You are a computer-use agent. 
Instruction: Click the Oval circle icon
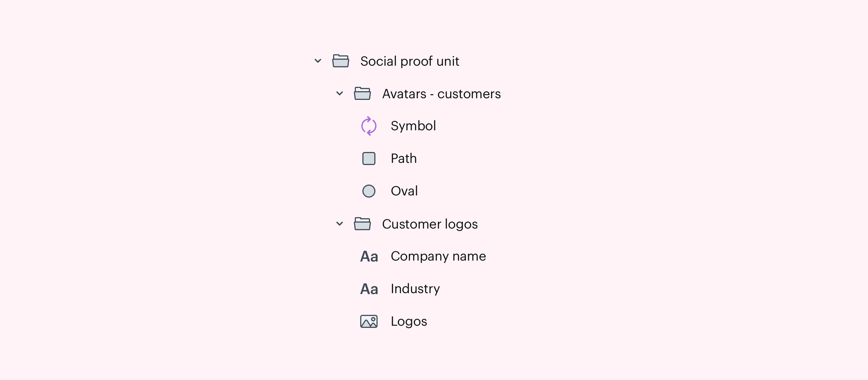369,191
